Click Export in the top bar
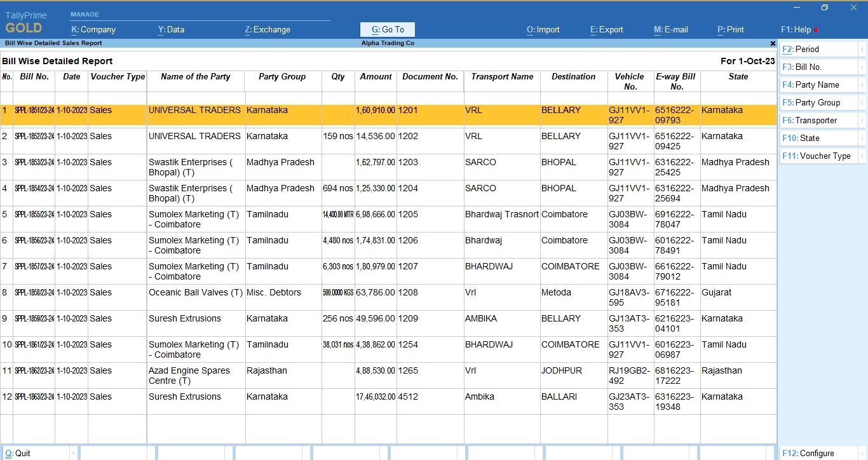This screenshot has width=868, height=460. tap(606, 29)
